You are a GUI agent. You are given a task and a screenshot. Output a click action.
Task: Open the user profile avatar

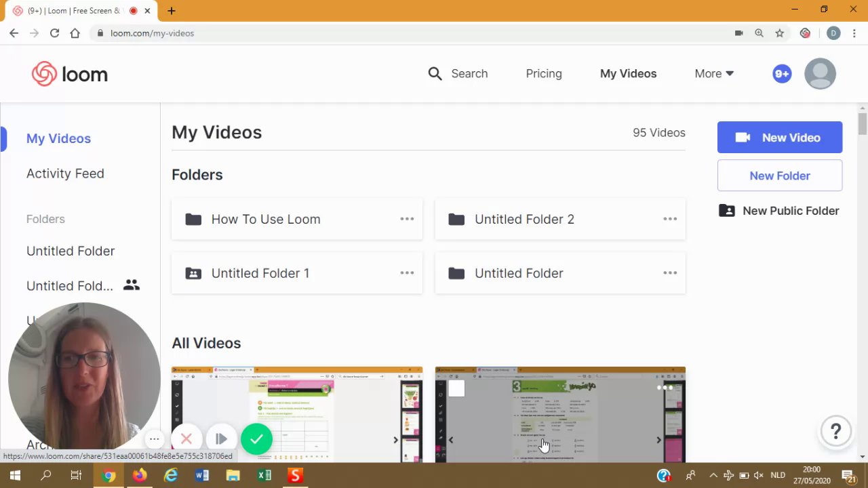click(x=820, y=74)
